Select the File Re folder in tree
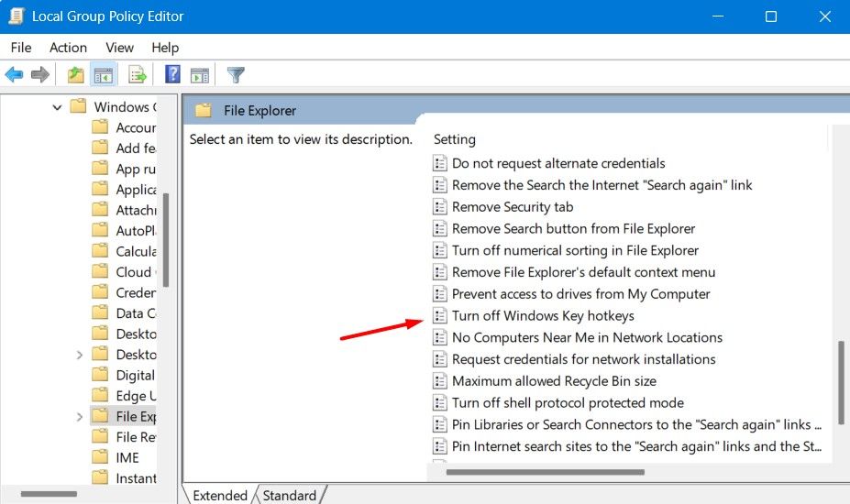Screen dimensions: 850x504 coord(136,437)
